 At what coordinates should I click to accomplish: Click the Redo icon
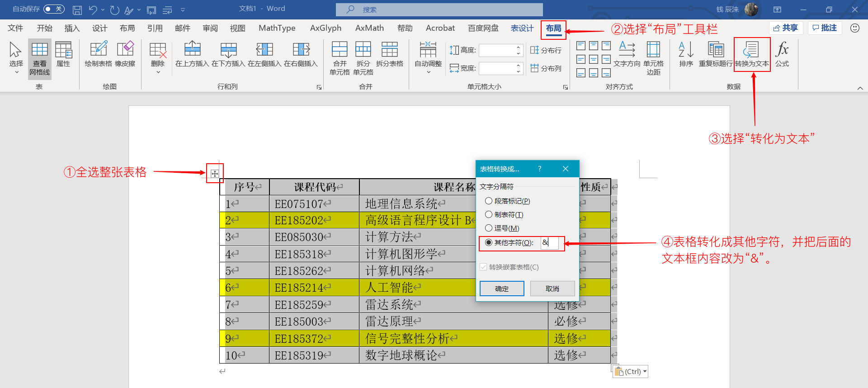click(115, 9)
